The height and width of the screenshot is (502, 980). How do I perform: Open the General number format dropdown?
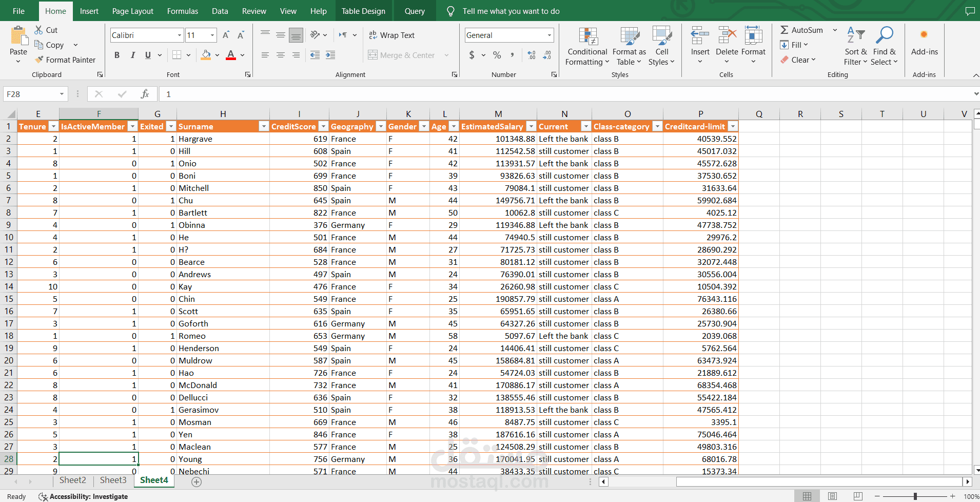pos(550,35)
